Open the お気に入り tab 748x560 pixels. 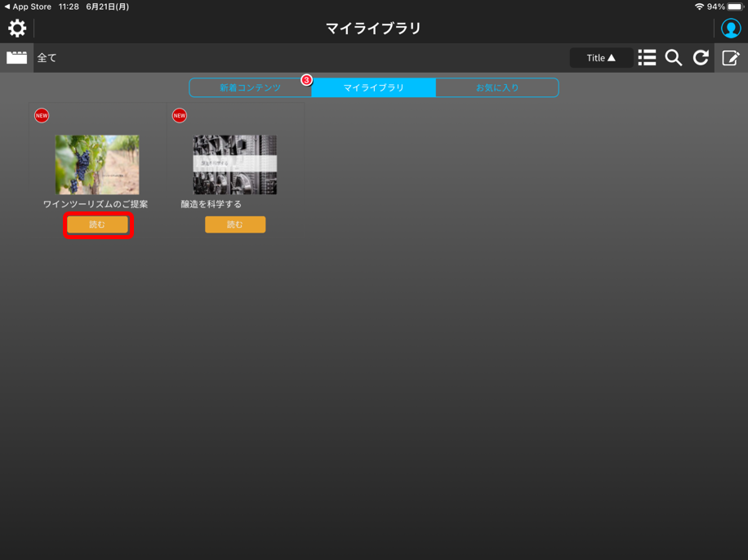496,87
